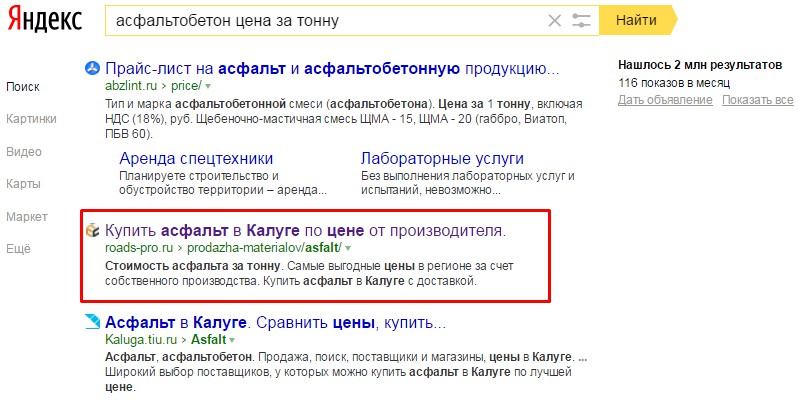Switch to the Маркет section
799x405 pixels.
[x=27, y=217]
